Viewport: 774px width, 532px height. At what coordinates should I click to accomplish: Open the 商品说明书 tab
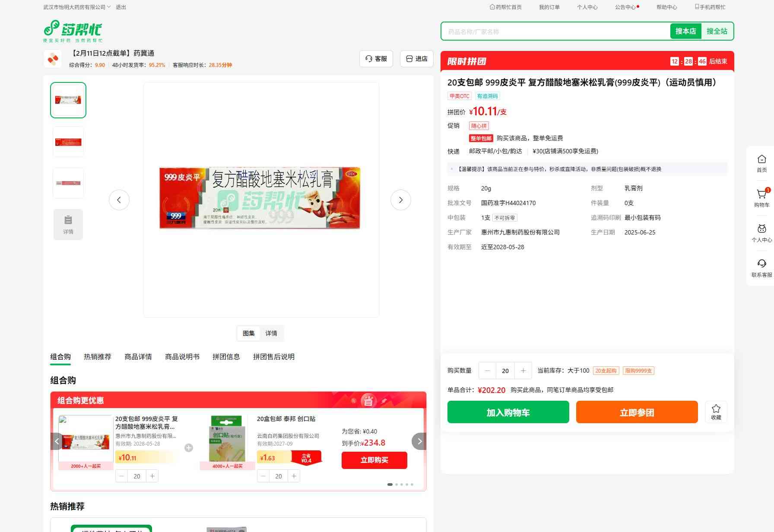[182, 357]
